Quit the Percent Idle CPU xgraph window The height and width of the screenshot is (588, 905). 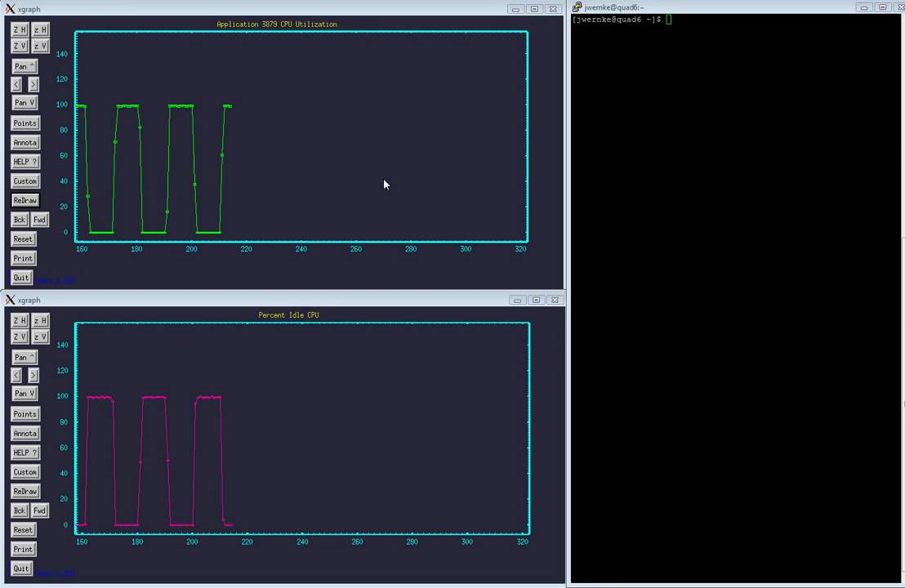[x=20, y=568]
